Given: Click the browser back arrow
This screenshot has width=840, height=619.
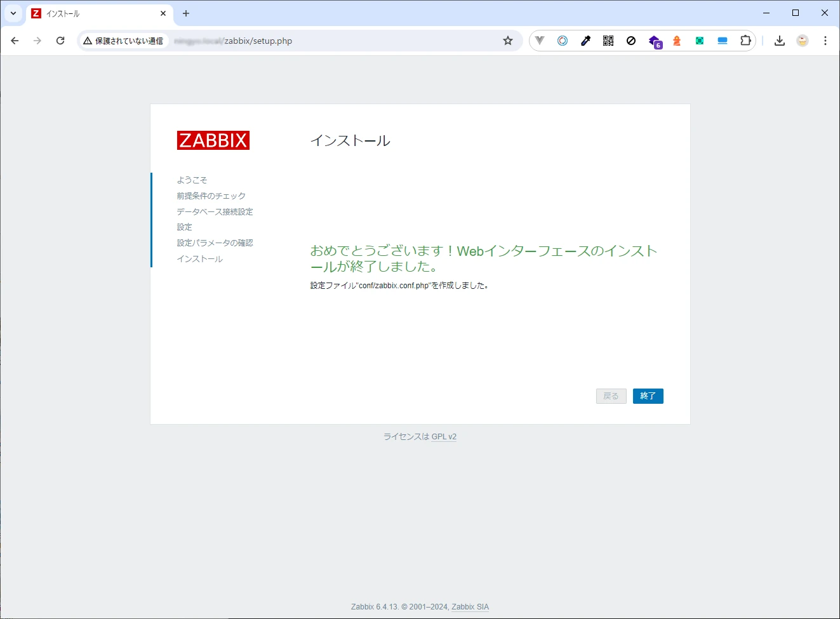Looking at the screenshot, I should tap(15, 41).
